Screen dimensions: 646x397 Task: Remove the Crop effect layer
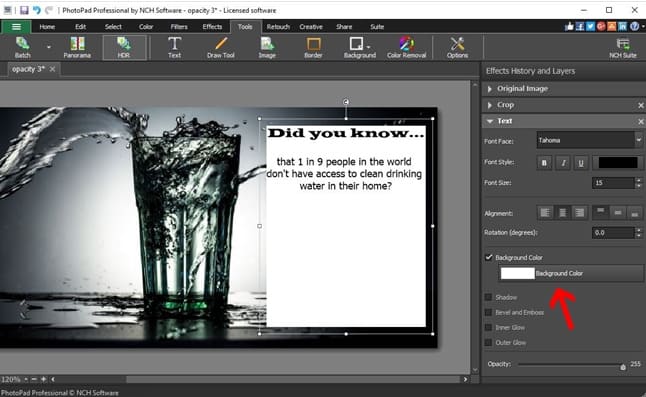pos(641,105)
